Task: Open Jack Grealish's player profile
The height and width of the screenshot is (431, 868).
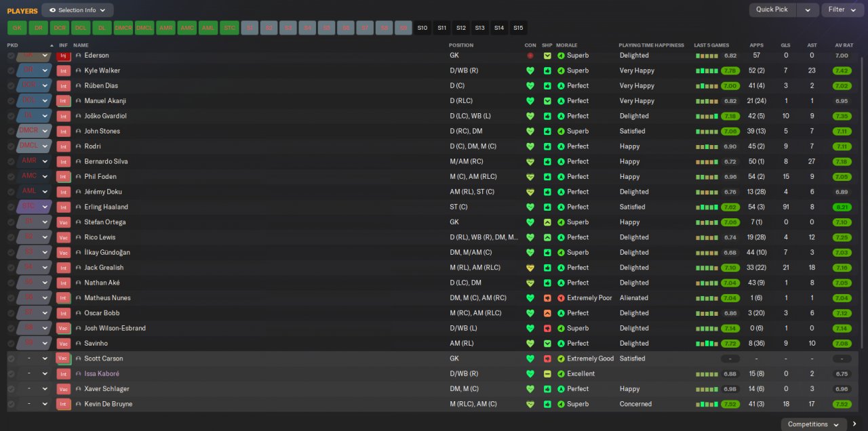Action: 104,268
